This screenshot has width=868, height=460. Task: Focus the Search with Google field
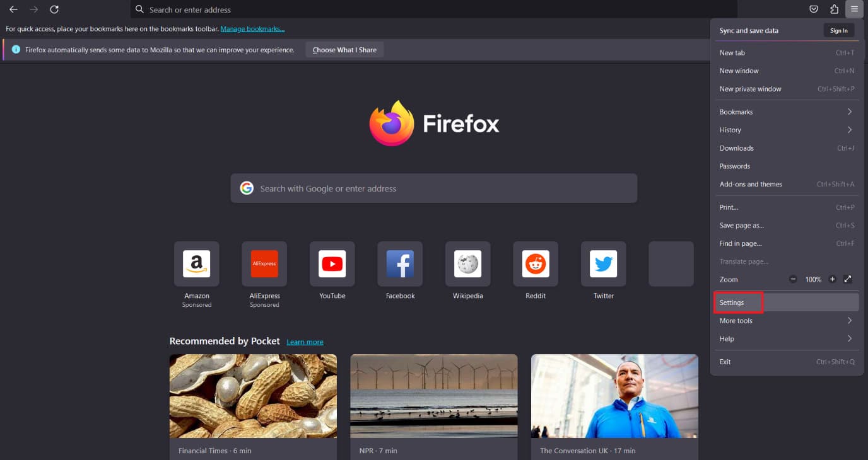coord(434,188)
